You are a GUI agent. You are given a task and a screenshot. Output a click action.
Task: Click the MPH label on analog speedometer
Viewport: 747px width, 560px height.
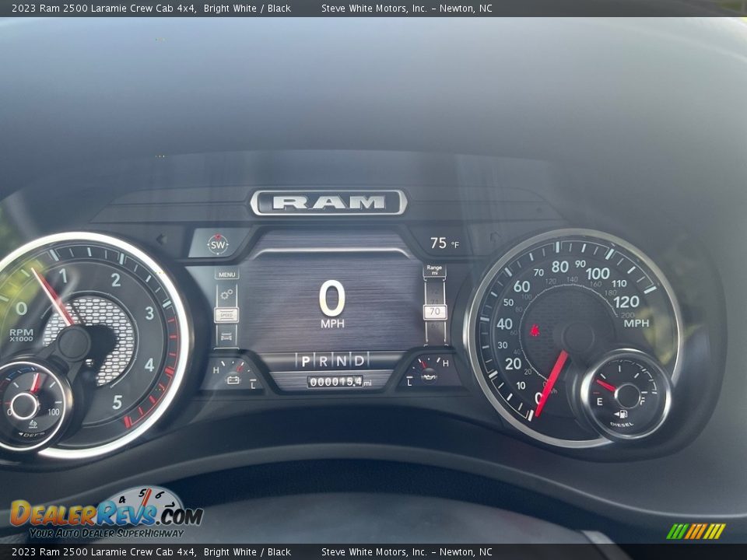click(637, 324)
